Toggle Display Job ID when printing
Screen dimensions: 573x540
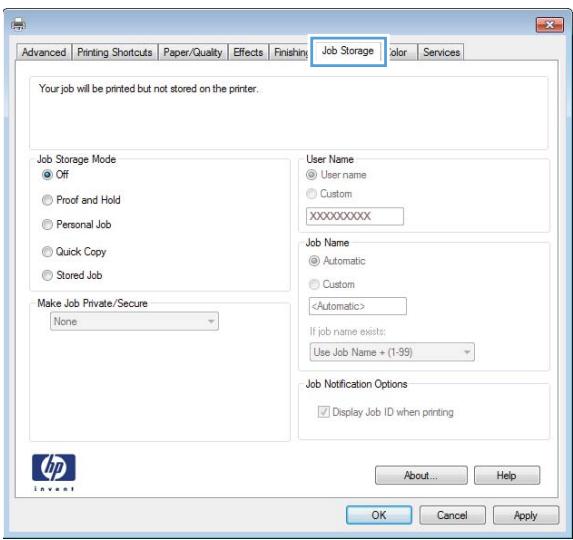click(386, 412)
